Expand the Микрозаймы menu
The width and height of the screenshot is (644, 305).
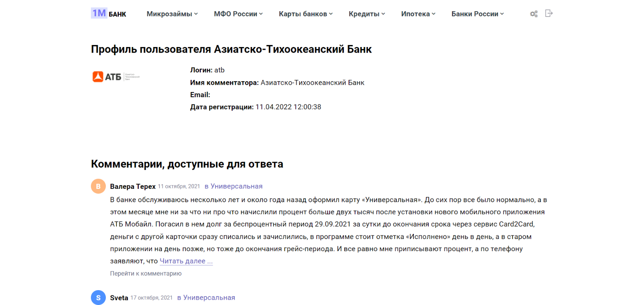point(172,14)
